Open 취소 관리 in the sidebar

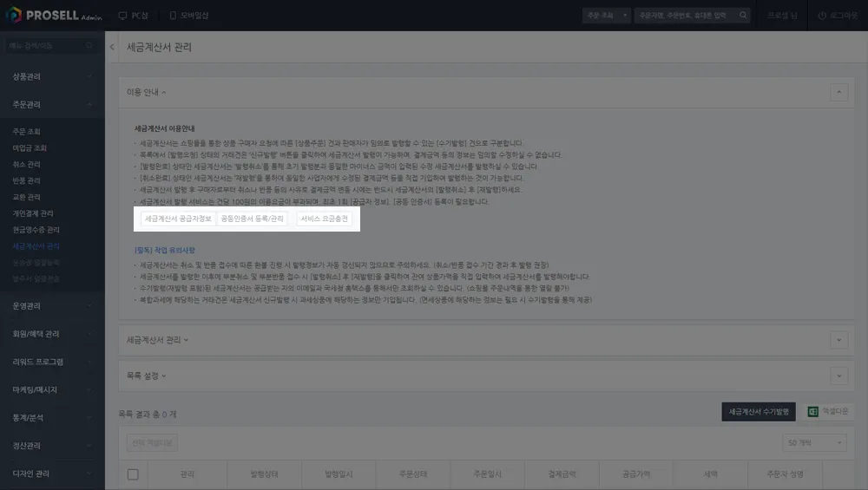(x=27, y=164)
